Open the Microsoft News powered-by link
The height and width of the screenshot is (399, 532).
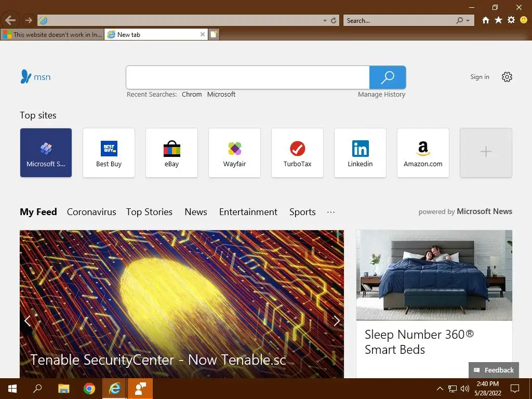pyautogui.click(x=484, y=211)
